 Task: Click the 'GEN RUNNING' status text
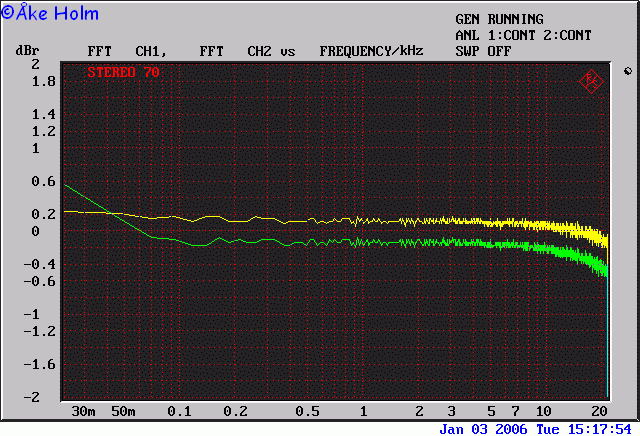(499, 19)
